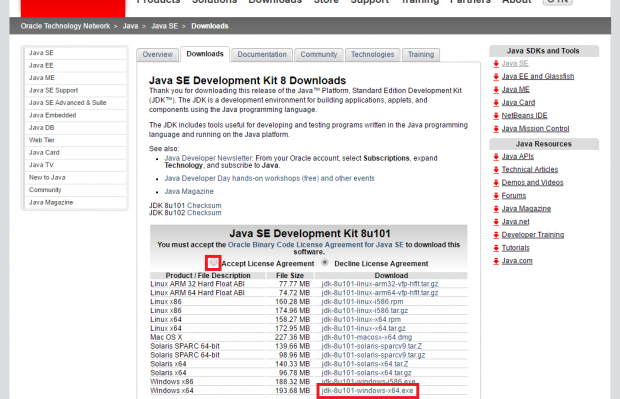The width and height of the screenshot is (620, 399).
Task: Select Accept License Agreement radio button
Action: click(x=214, y=263)
